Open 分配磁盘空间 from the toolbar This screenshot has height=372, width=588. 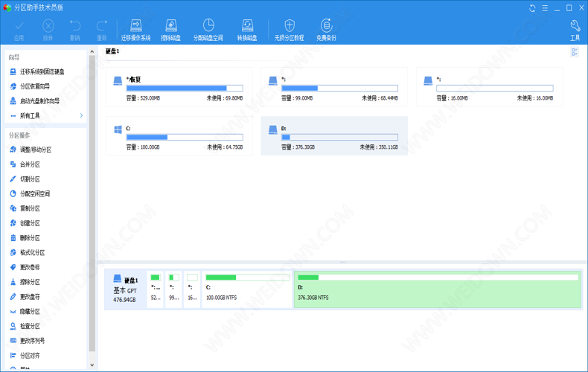pos(208,30)
